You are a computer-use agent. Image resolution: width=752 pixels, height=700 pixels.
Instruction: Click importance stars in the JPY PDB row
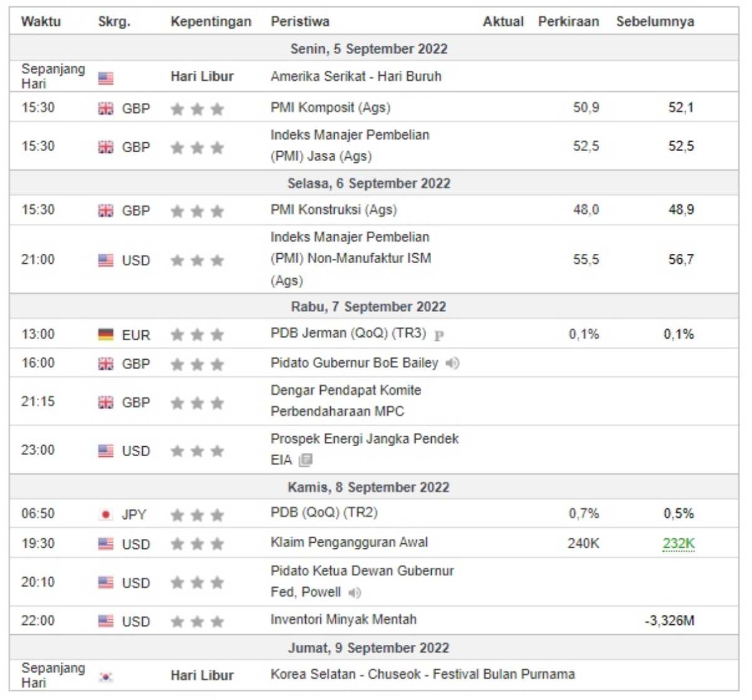tap(197, 515)
